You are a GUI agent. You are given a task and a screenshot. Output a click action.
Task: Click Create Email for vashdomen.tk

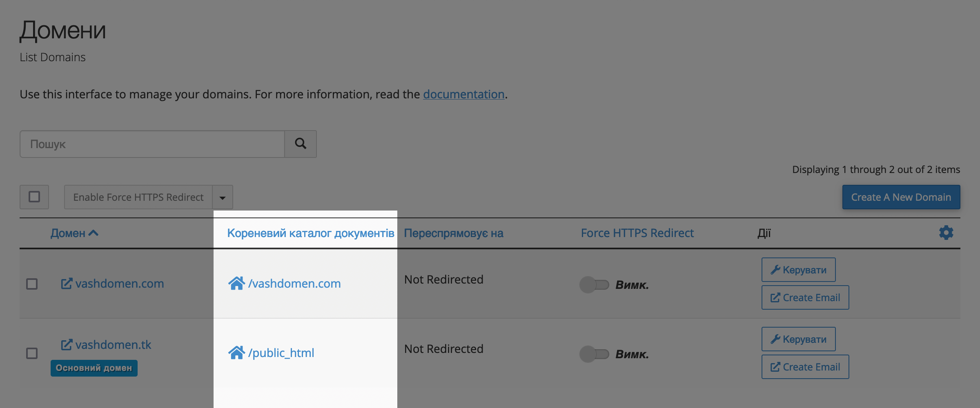(805, 367)
